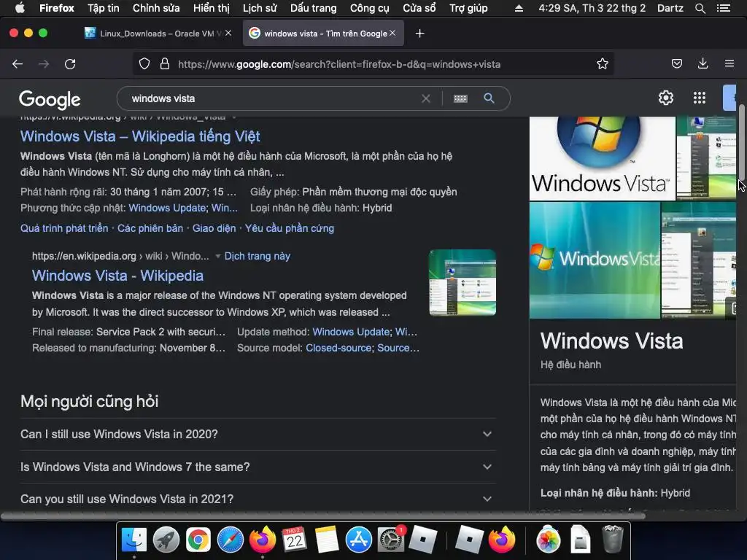Click the Google search magnifier button

pos(489,98)
